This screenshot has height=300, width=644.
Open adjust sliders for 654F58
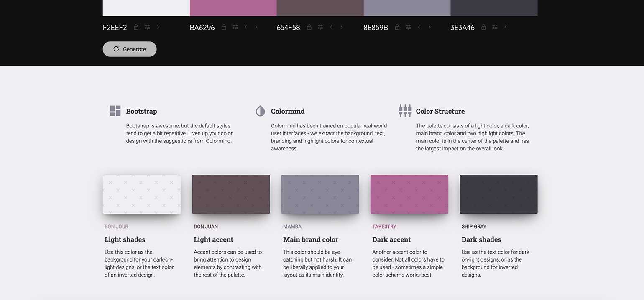[x=320, y=27]
